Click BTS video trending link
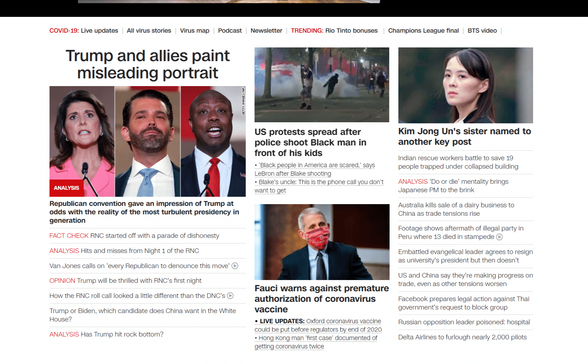This screenshot has height=364, width=588. [482, 31]
